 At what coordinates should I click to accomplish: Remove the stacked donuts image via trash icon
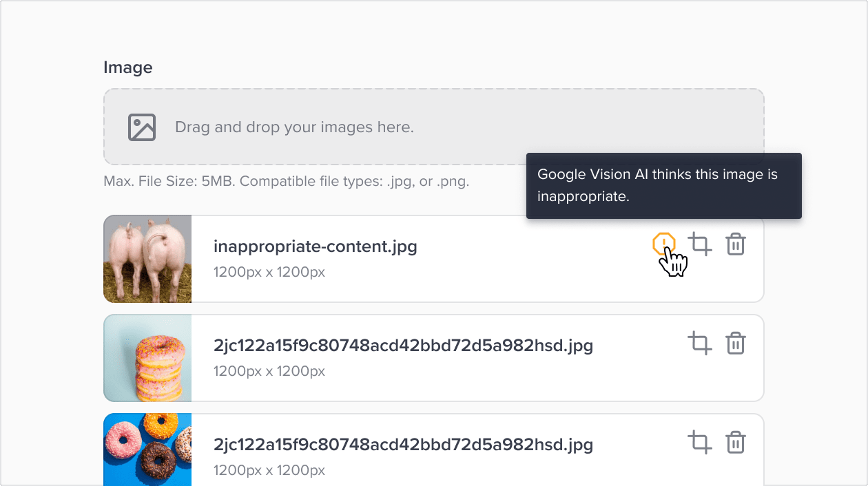tap(735, 343)
